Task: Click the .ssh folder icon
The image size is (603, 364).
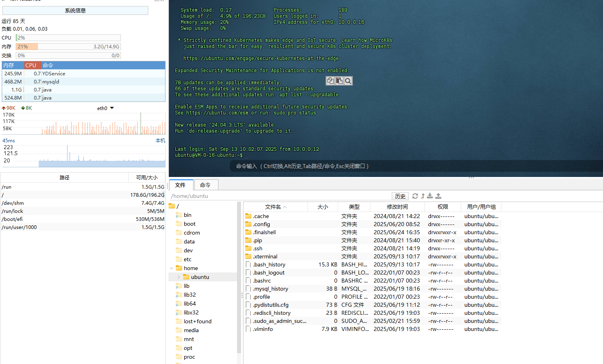Action: [x=248, y=248]
